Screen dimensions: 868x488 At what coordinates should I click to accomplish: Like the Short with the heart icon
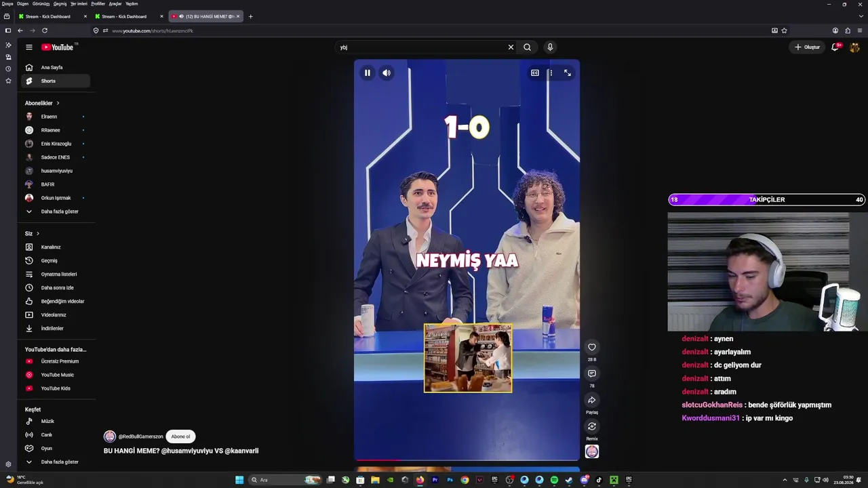592,347
